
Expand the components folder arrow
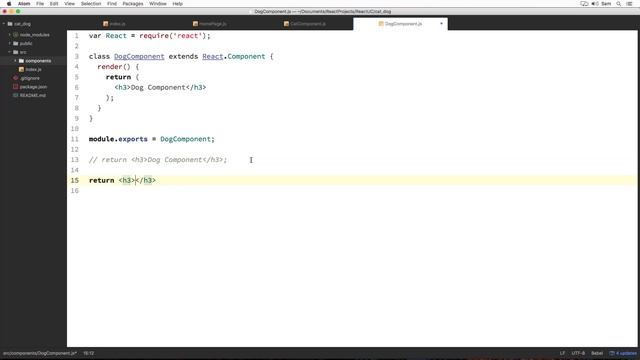(16, 61)
